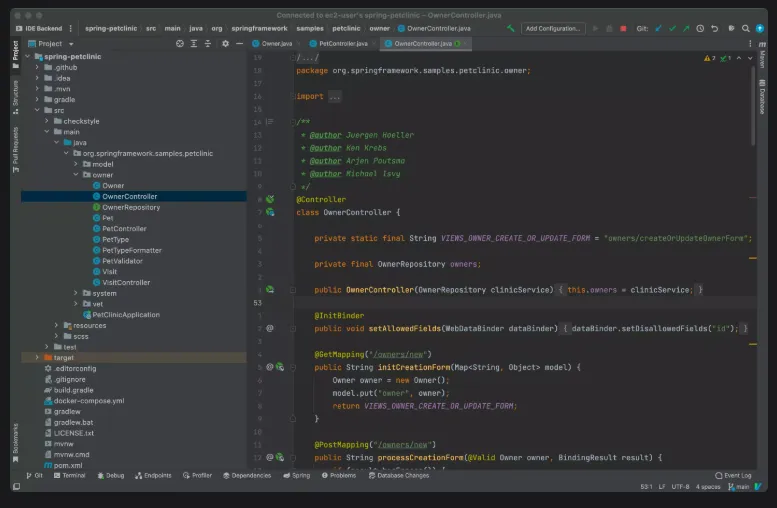Click Select Opened File target icon
The width and height of the screenshot is (777, 508).
pos(180,44)
